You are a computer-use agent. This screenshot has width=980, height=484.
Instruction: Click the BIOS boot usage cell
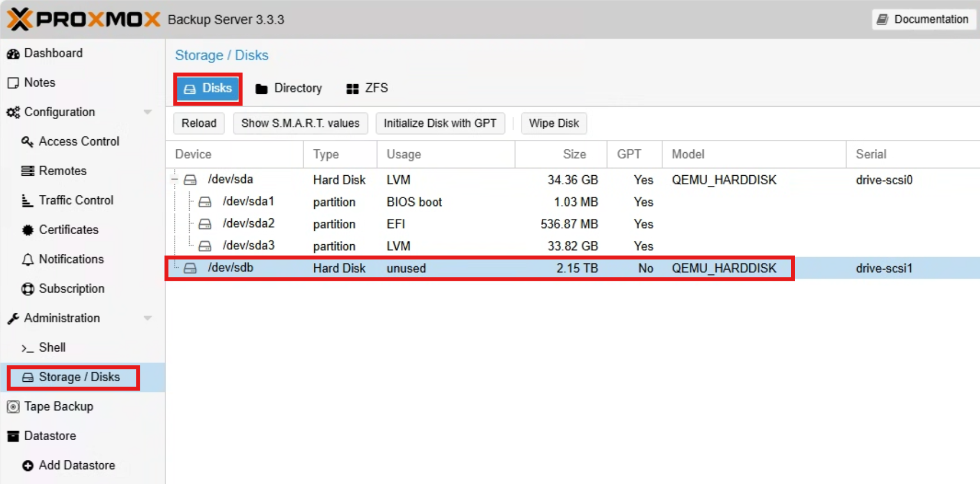click(x=414, y=202)
